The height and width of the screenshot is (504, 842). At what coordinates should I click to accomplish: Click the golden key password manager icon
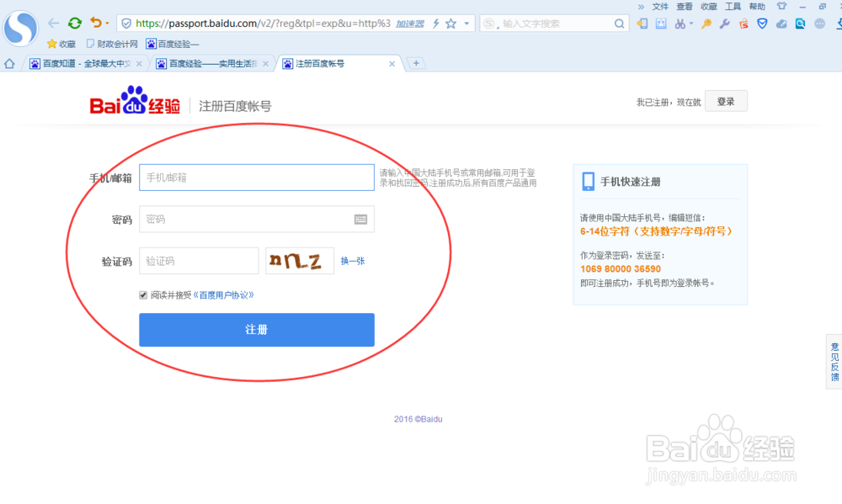(x=706, y=24)
